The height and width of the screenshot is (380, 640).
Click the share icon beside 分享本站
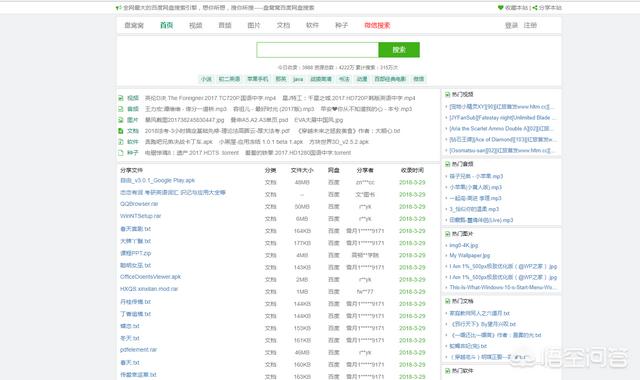pyautogui.click(x=535, y=7)
